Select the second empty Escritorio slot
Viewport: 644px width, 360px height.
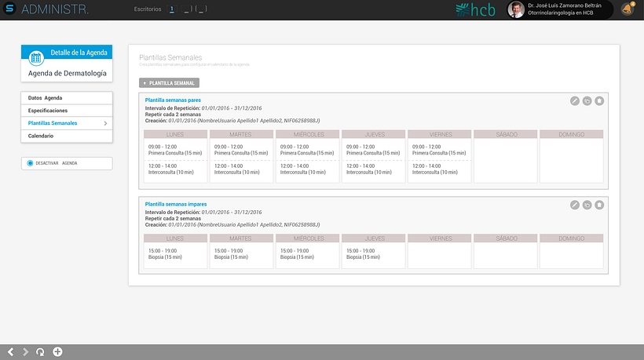[x=201, y=9]
